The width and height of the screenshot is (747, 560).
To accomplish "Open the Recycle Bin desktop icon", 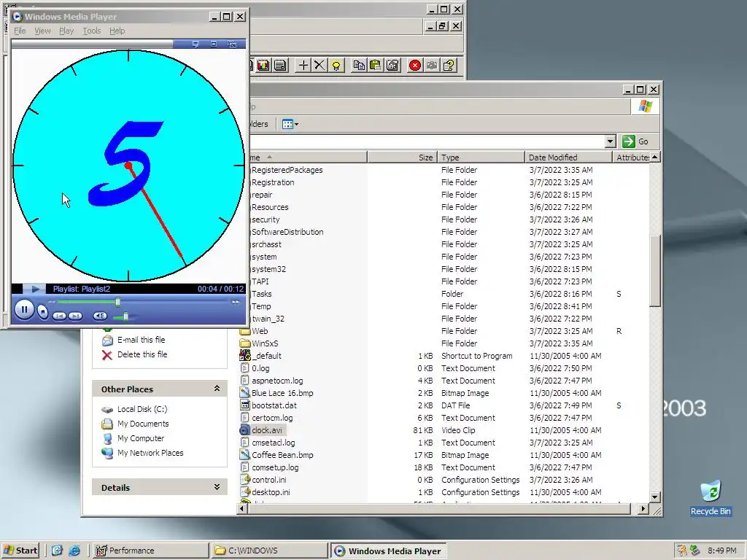I will 711,497.
